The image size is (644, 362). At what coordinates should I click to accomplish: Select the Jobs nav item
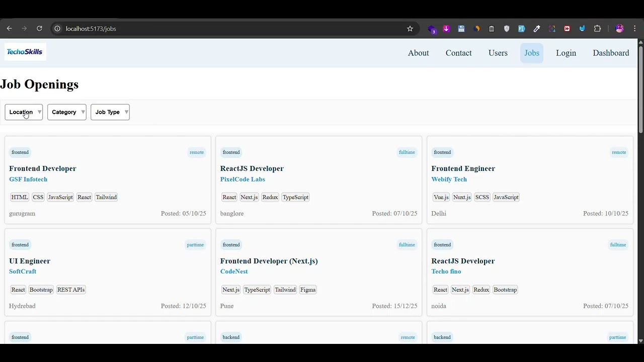[532, 53]
